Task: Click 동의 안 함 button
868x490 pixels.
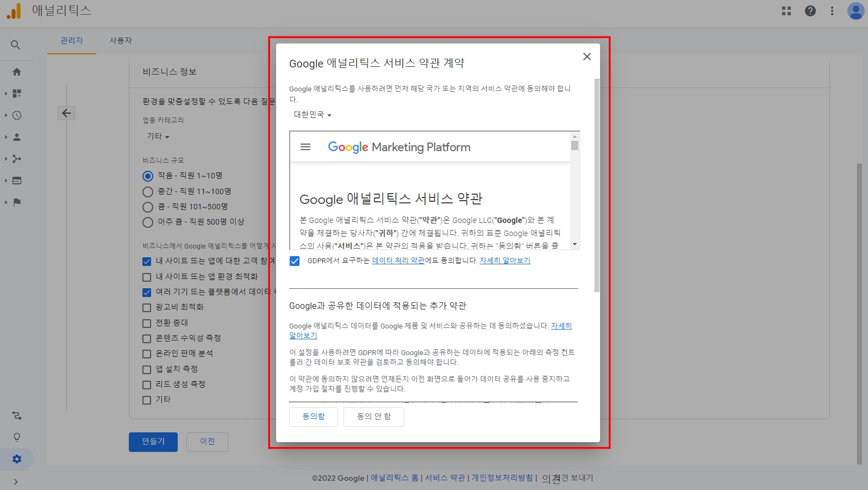Action: (374, 417)
